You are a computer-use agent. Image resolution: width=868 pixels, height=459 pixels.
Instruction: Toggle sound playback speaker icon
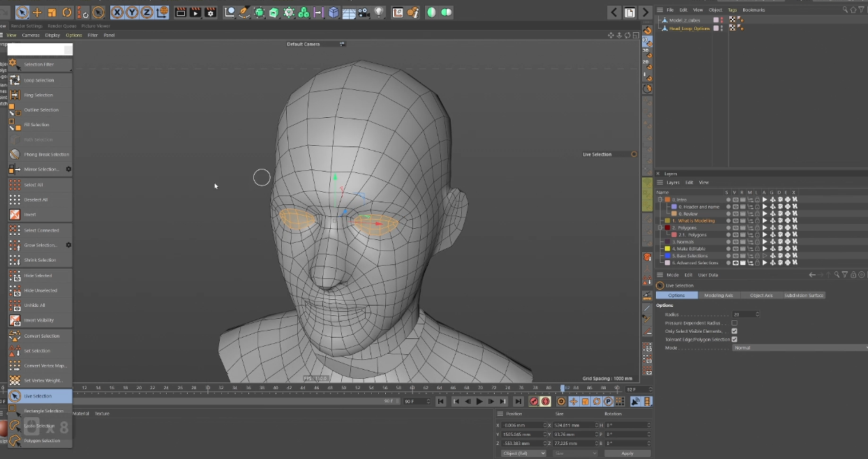[x=636, y=402]
